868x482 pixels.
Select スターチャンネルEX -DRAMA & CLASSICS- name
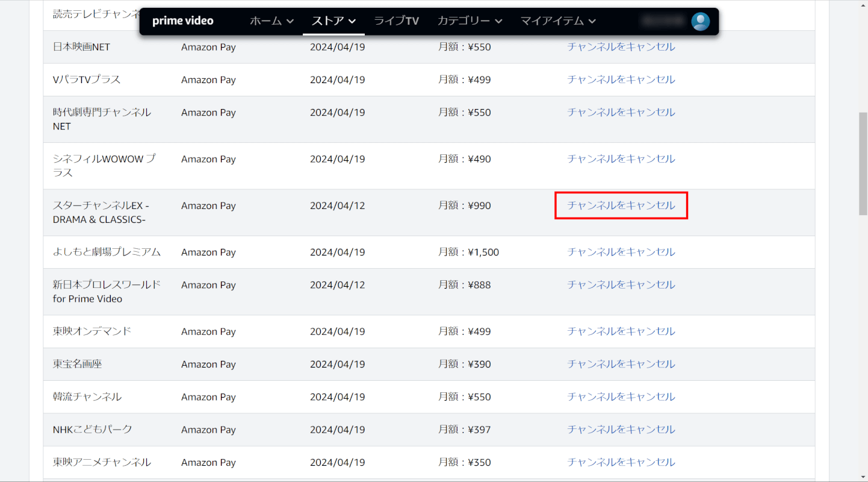[x=101, y=213]
